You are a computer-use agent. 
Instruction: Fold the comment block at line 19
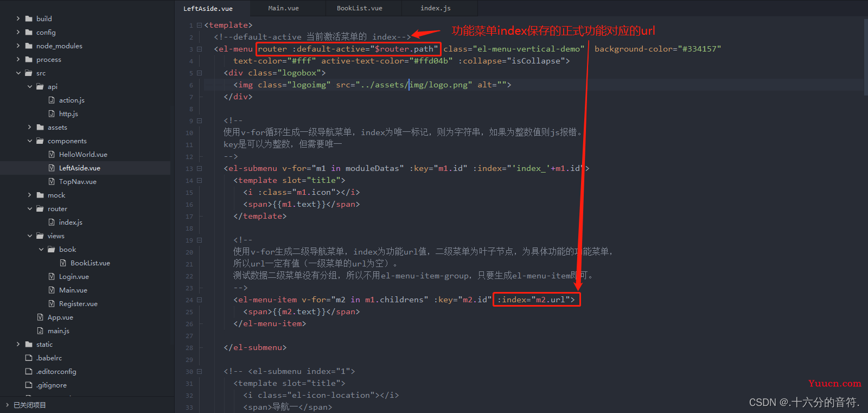[x=199, y=240]
